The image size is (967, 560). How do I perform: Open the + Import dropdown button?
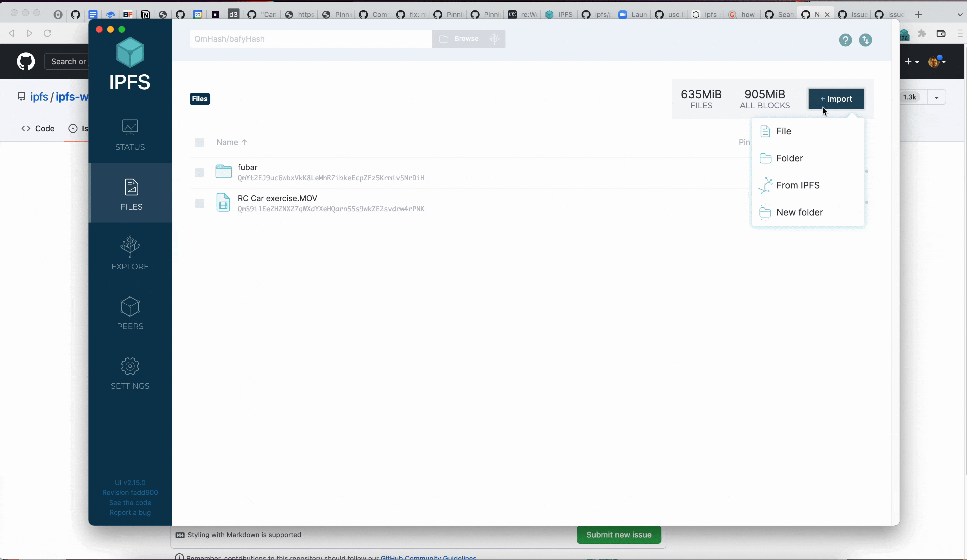click(836, 99)
